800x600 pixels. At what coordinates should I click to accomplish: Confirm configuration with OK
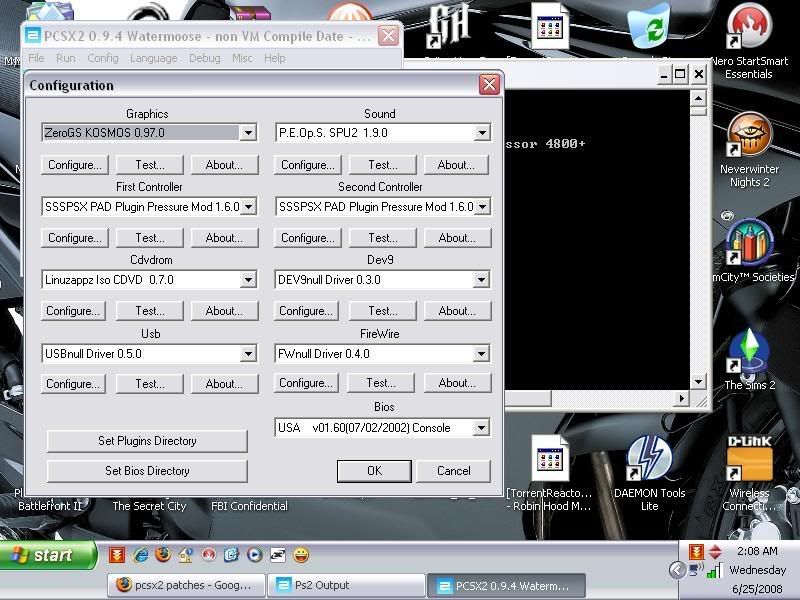coord(374,471)
